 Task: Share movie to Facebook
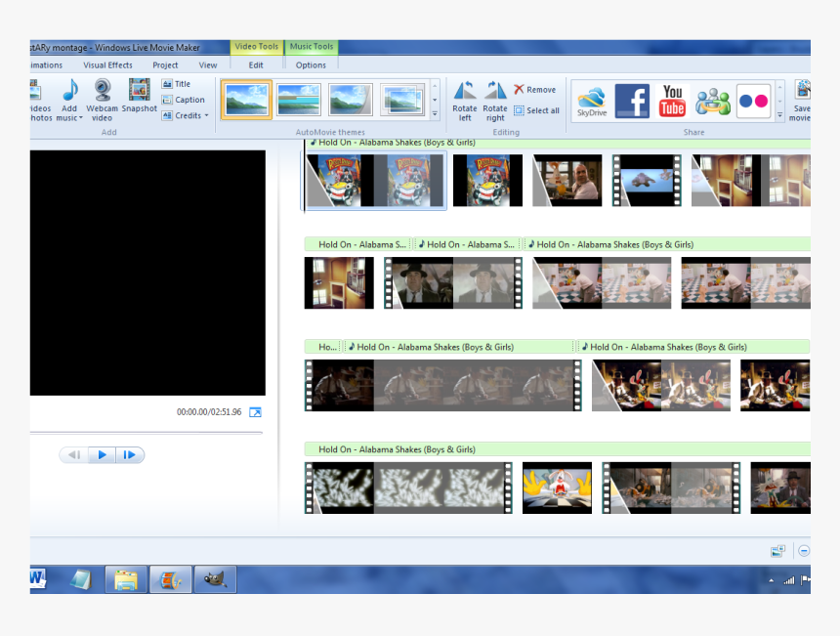(x=632, y=101)
